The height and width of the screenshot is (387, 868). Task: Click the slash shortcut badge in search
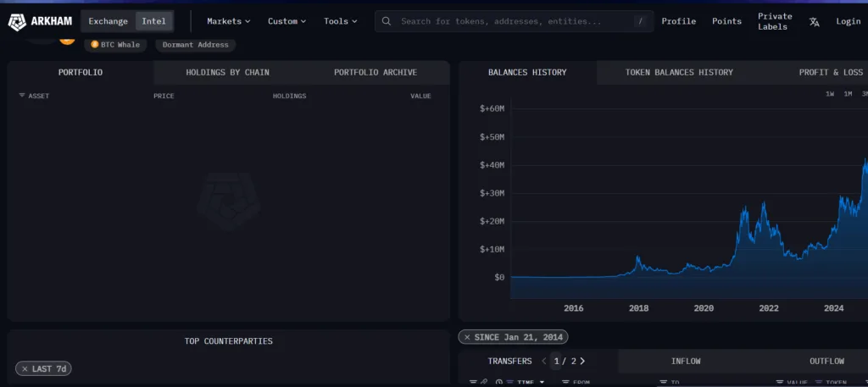tap(641, 21)
